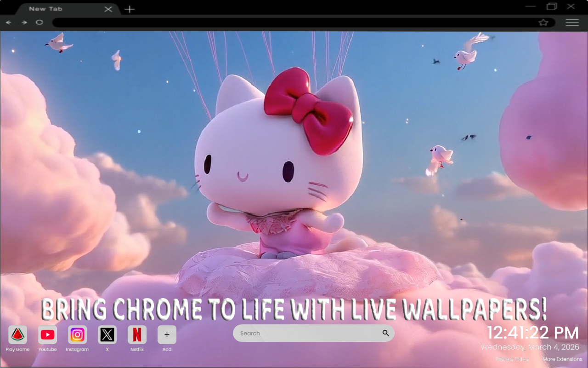
Task: Open the Play Game watermelon shortcut
Action: pos(17,335)
